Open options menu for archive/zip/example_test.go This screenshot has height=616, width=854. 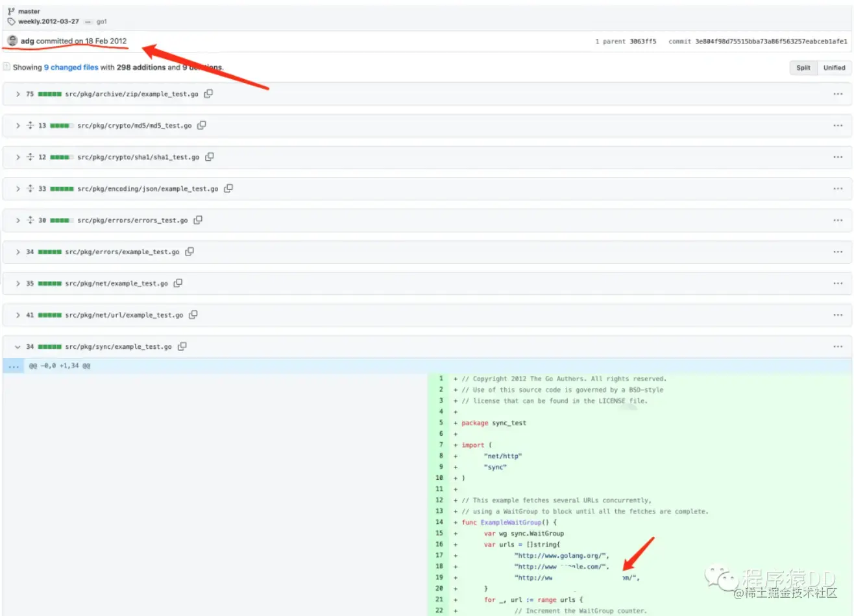click(838, 94)
